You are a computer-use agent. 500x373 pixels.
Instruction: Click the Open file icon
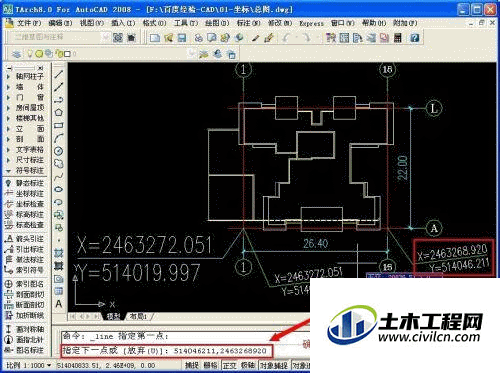click(x=168, y=38)
